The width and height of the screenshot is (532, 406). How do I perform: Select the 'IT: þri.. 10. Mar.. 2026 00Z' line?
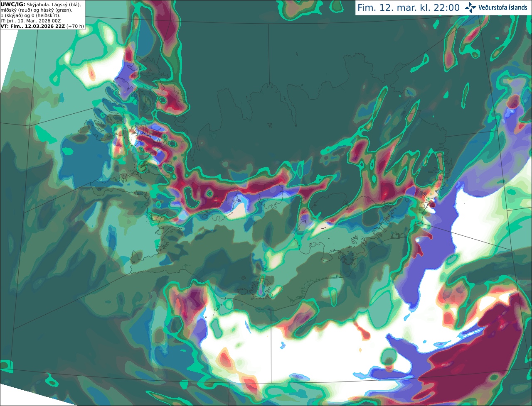click(31, 21)
